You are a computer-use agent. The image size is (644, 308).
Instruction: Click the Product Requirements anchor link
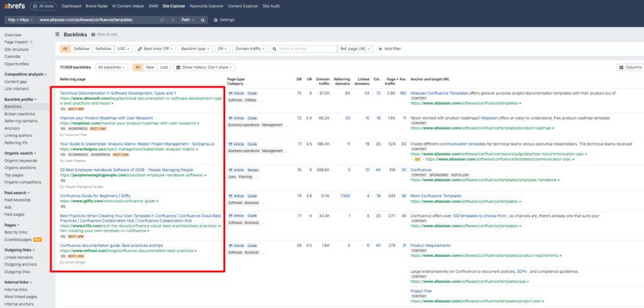[430, 246]
